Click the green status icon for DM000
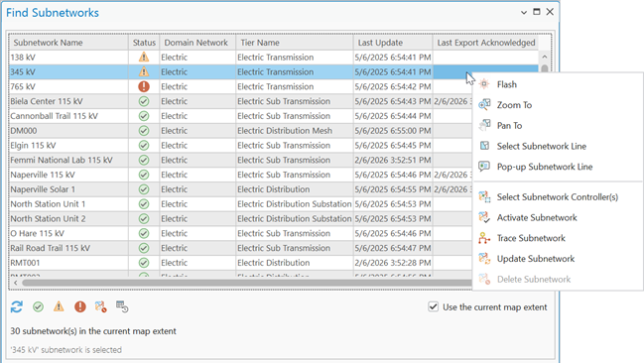This screenshot has height=363, width=644. (x=144, y=131)
